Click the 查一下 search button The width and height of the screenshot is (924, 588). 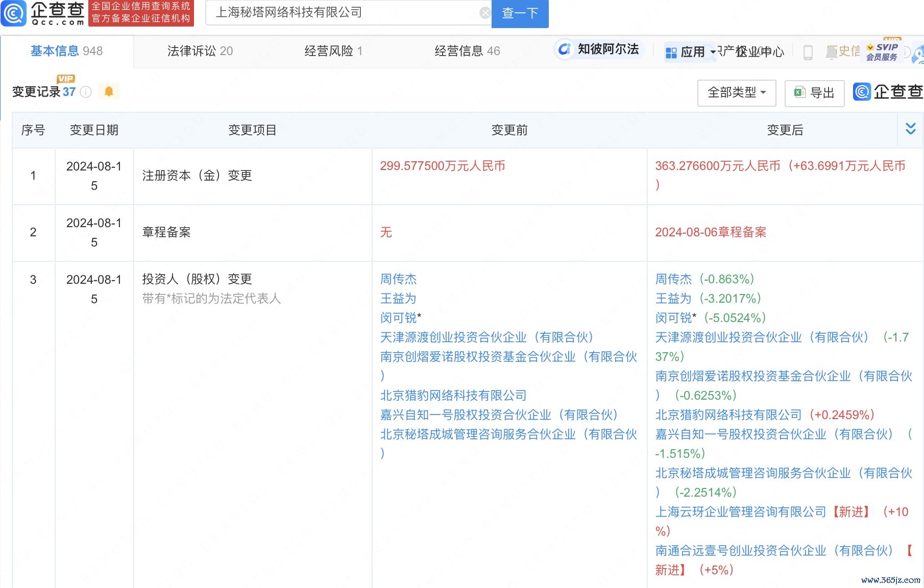(520, 13)
